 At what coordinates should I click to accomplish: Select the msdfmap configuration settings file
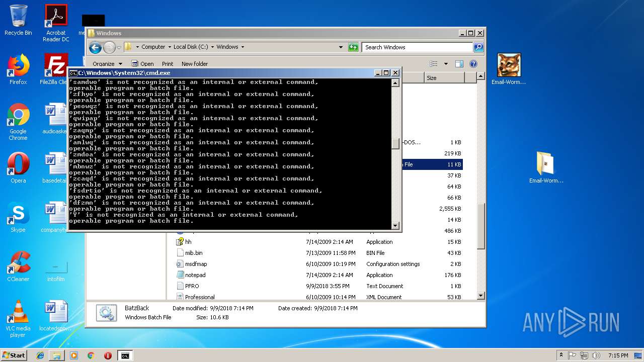coord(318,264)
